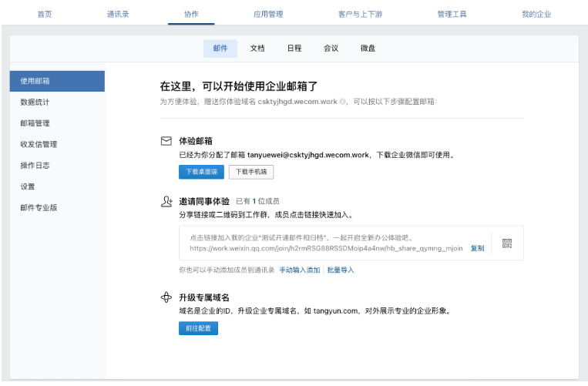588x386 pixels.
Task: Click the envelope icon next to 体验邮箱
Action: 166,141
